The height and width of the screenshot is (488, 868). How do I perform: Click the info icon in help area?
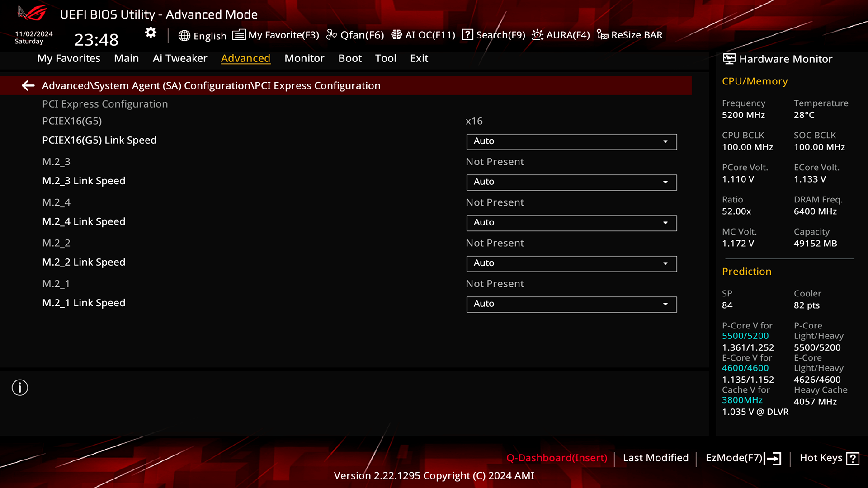pos(20,388)
